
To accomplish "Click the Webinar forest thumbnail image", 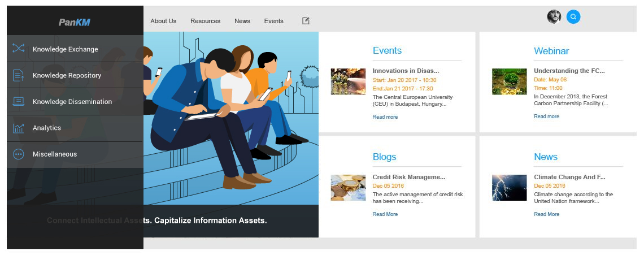I will tap(510, 81).
